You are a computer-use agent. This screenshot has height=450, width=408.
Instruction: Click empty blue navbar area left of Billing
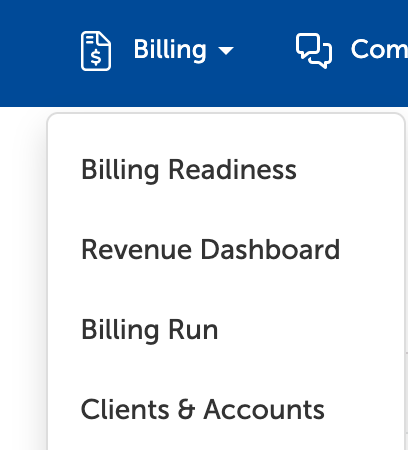37,53
